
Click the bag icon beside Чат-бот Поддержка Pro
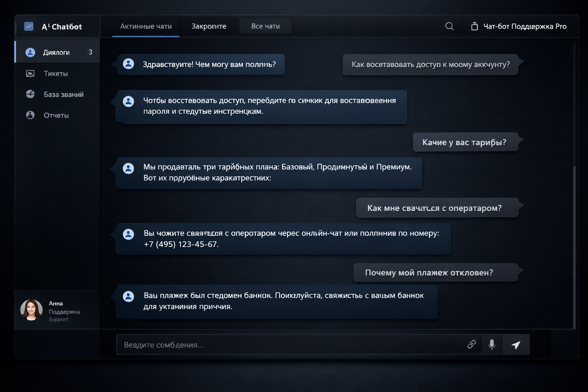474,26
